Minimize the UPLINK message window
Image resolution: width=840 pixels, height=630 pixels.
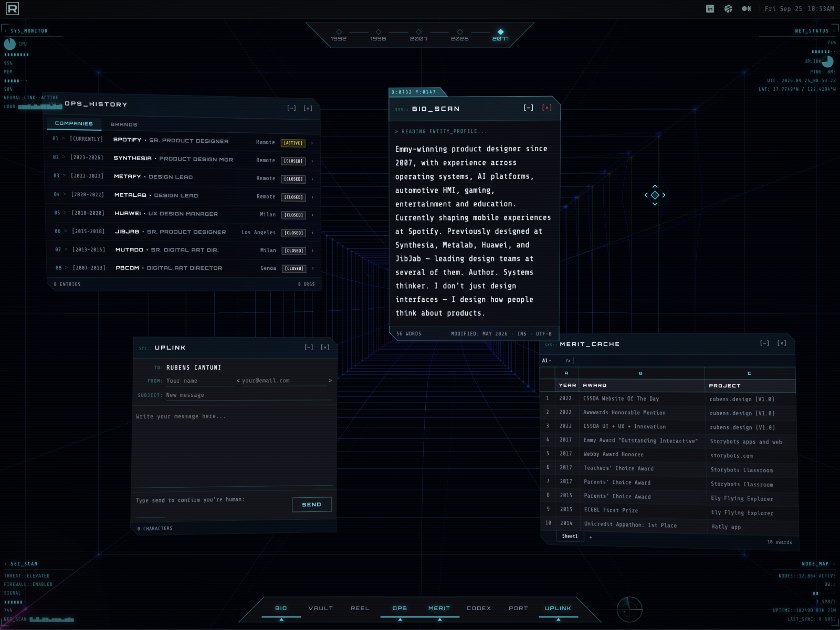pyautogui.click(x=309, y=347)
